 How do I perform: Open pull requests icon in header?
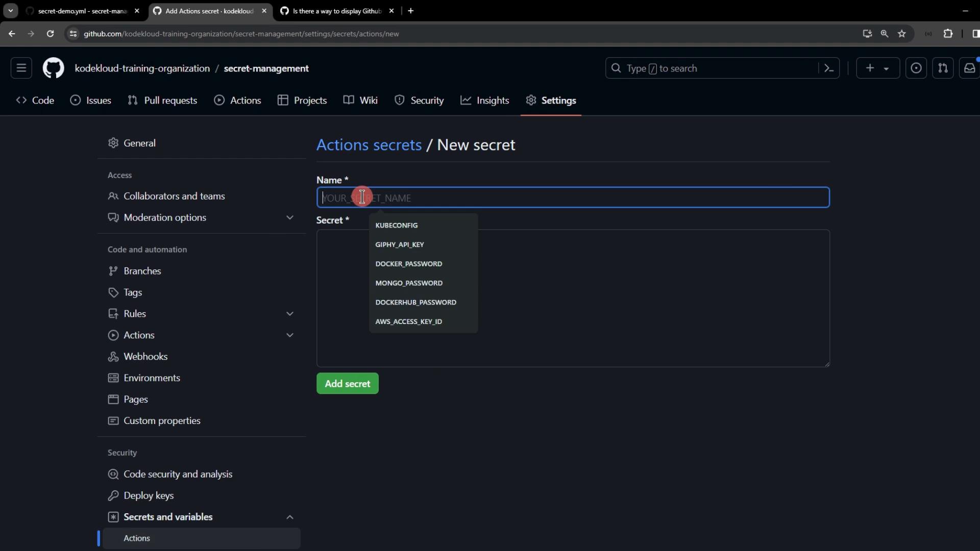[x=943, y=68]
